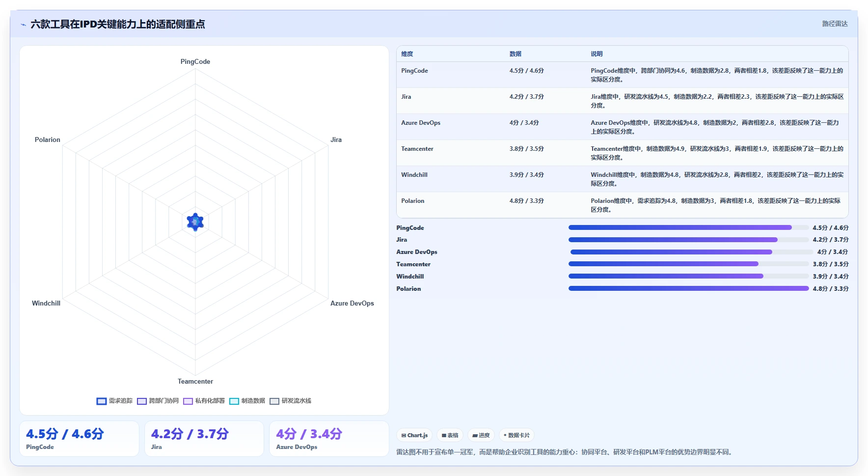Click the 数据 column header
The width and height of the screenshot is (868, 476).
click(x=515, y=54)
